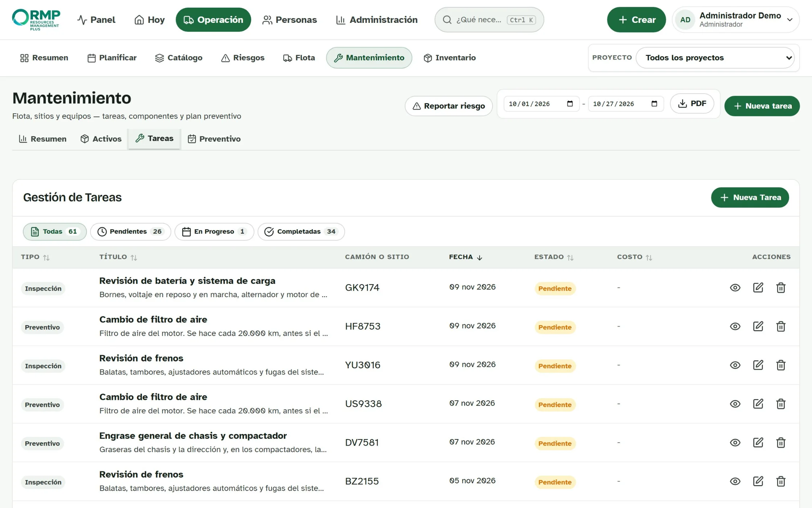Click the Inspección tag of YU3016 row
The image size is (812, 508).
click(x=43, y=366)
